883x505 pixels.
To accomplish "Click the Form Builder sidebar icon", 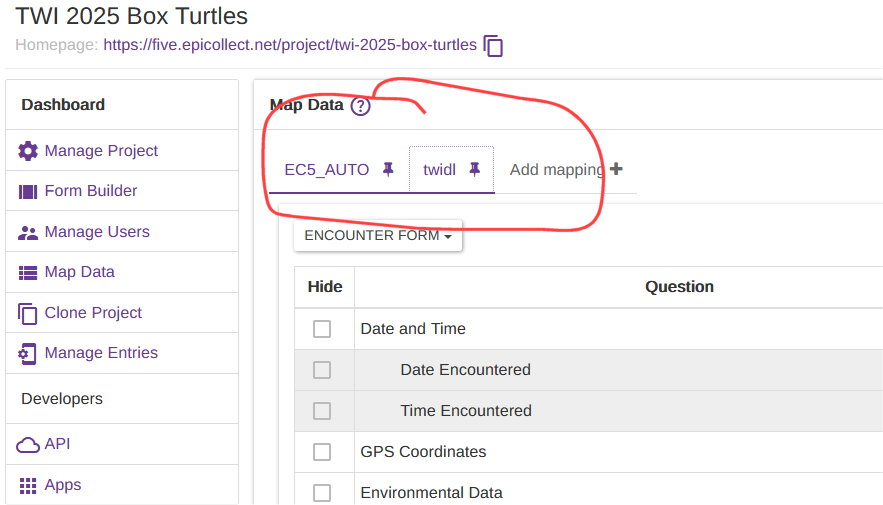I will pyautogui.click(x=28, y=191).
